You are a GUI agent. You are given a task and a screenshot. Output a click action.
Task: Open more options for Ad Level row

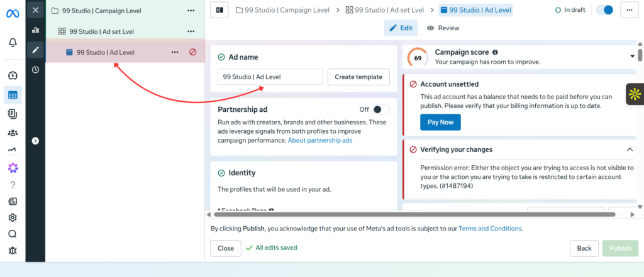(x=175, y=52)
